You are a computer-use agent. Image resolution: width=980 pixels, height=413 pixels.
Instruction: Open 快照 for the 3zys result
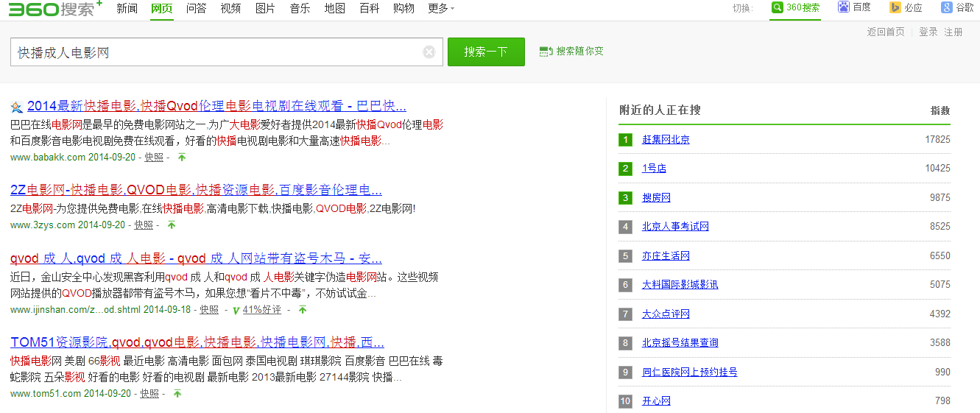(x=144, y=225)
